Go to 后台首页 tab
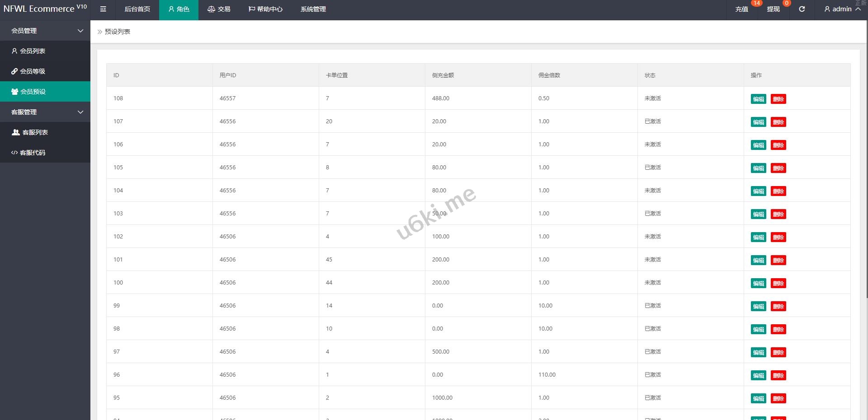Image resolution: width=868 pixels, height=420 pixels. [x=137, y=9]
